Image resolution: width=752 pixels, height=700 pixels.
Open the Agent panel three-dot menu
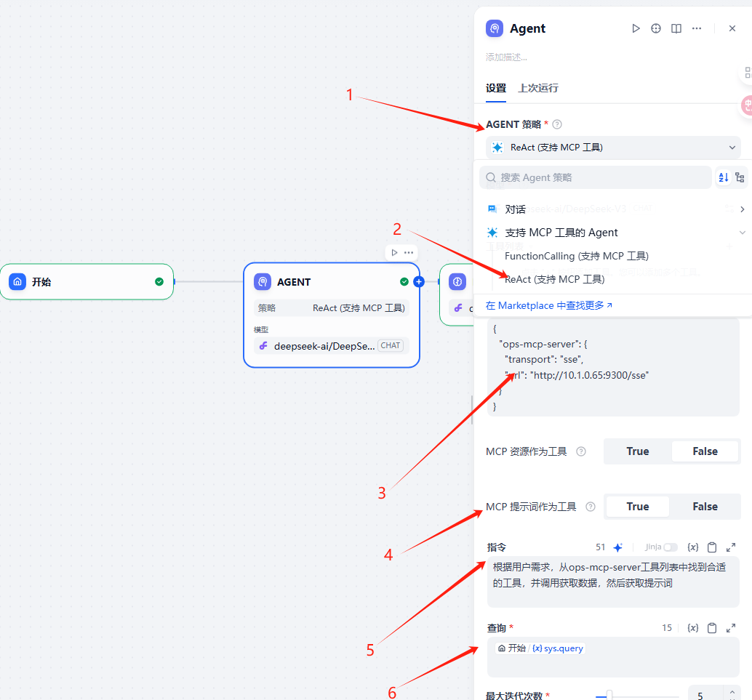click(x=697, y=28)
